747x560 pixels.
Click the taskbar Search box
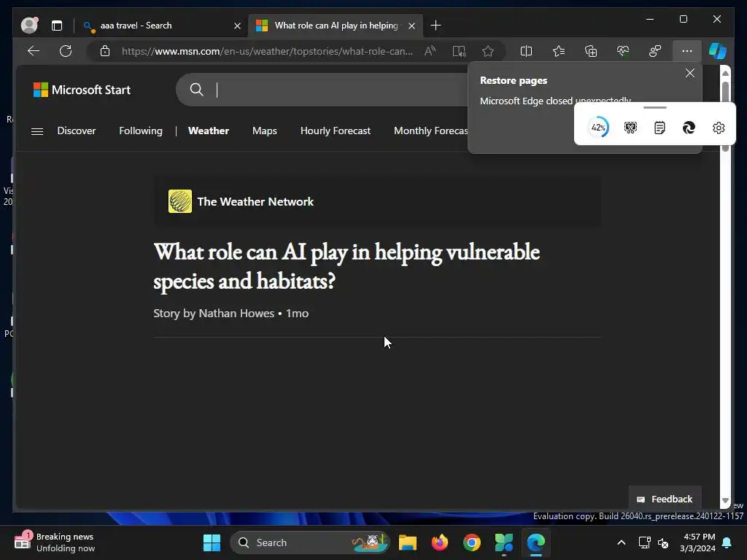pos(309,542)
